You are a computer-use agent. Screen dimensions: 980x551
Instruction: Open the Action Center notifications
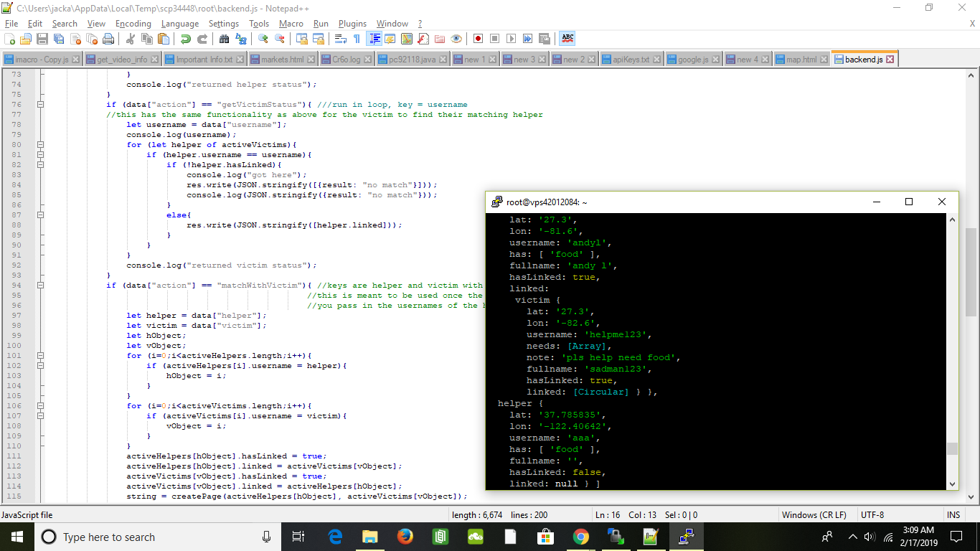pos(956,537)
